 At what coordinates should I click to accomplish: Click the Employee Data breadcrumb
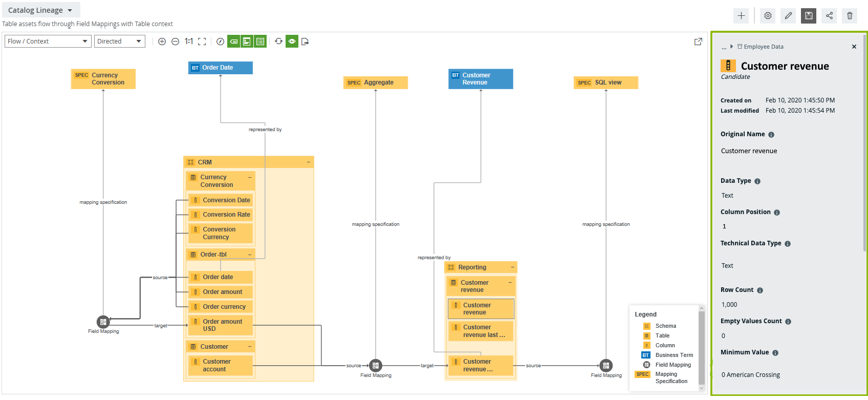pyautogui.click(x=763, y=47)
